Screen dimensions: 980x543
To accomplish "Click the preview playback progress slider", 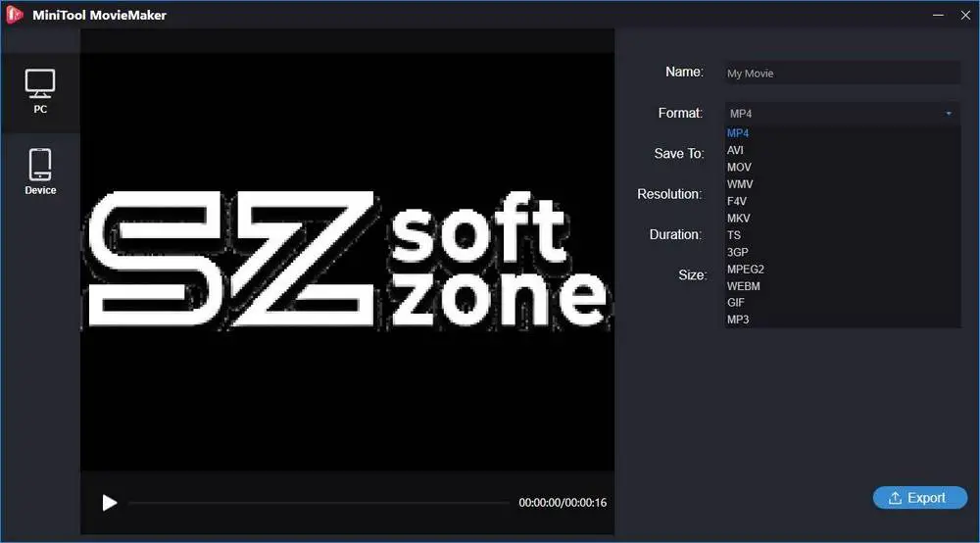I will (318, 503).
